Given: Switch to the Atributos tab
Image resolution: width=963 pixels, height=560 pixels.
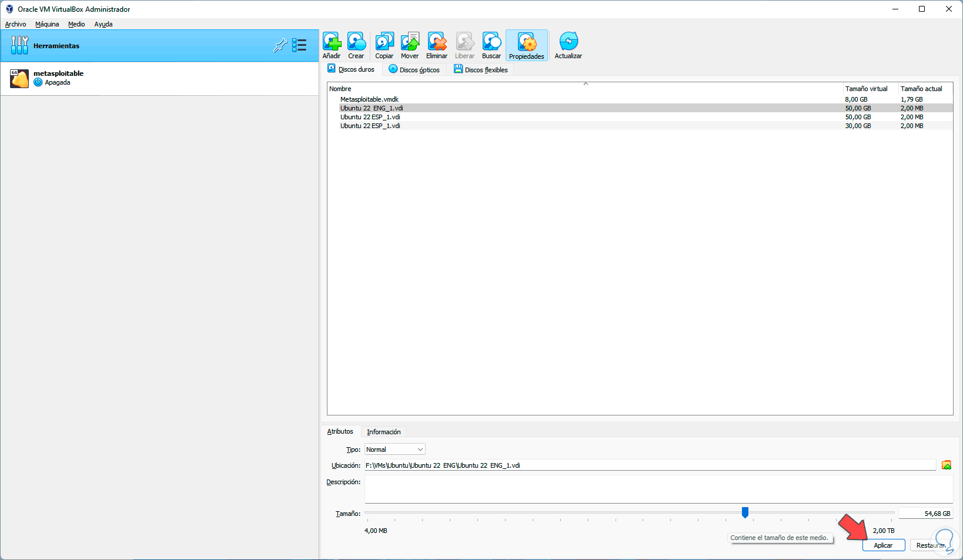Looking at the screenshot, I should [x=340, y=431].
